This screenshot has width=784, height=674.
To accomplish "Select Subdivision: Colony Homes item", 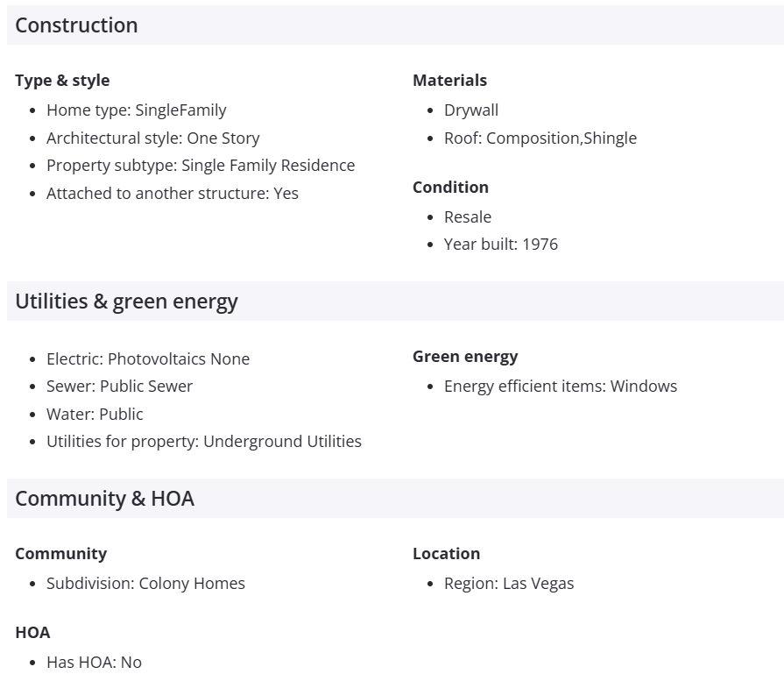I will (145, 584).
